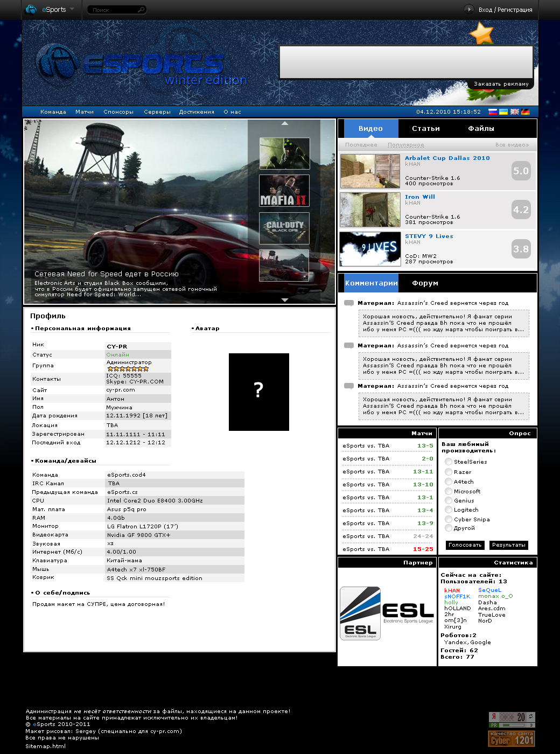Click the Cyber 1201 site quality badge

coord(512,738)
